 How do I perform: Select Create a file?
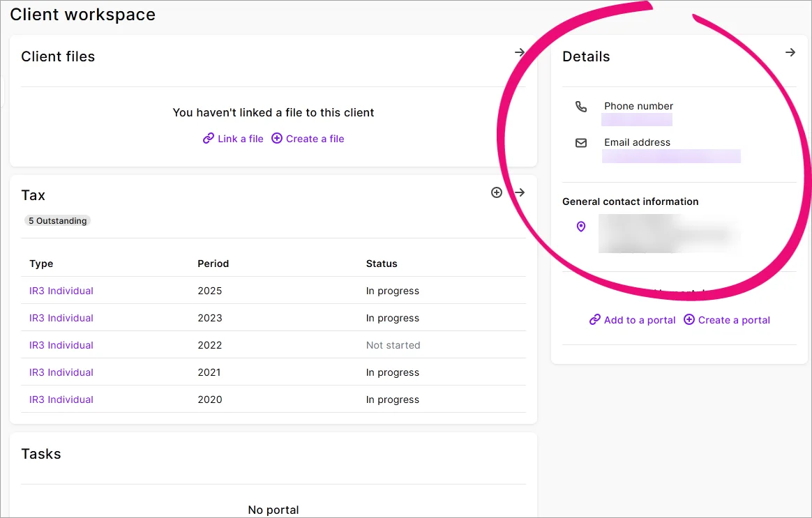[314, 138]
